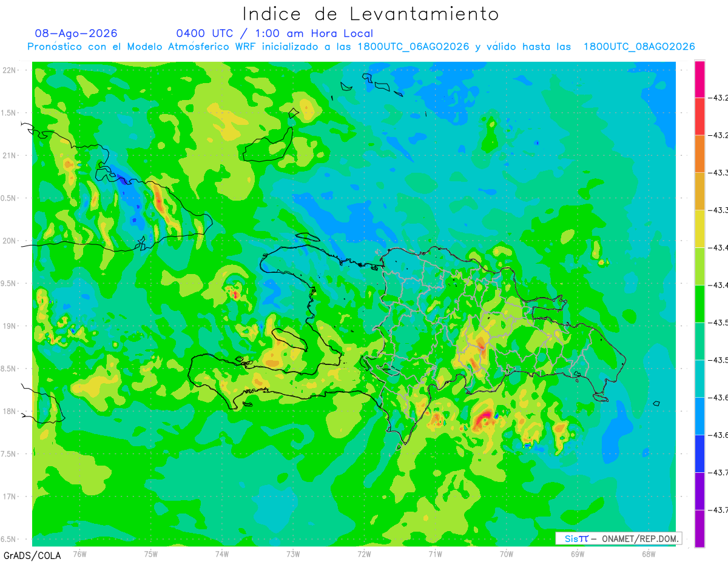The height and width of the screenshot is (562, 728).
Task: Click the '18N' latitude label
Action: coord(9,411)
